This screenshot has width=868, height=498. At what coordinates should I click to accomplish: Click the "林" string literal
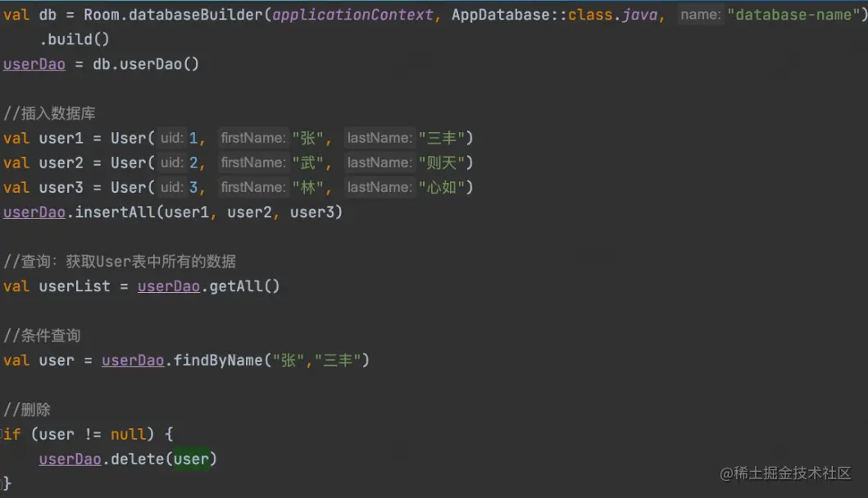pos(308,187)
